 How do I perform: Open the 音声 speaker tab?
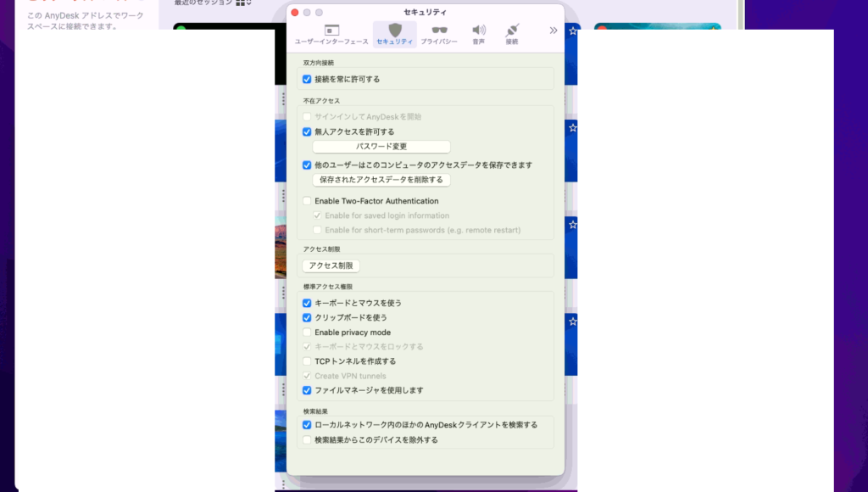[479, 34]
